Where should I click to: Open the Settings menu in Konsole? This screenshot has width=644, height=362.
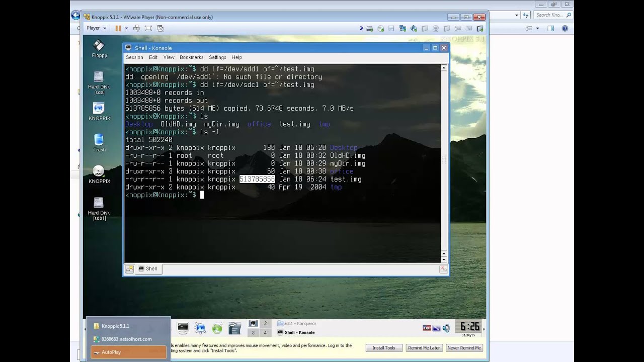click(217, 57)
